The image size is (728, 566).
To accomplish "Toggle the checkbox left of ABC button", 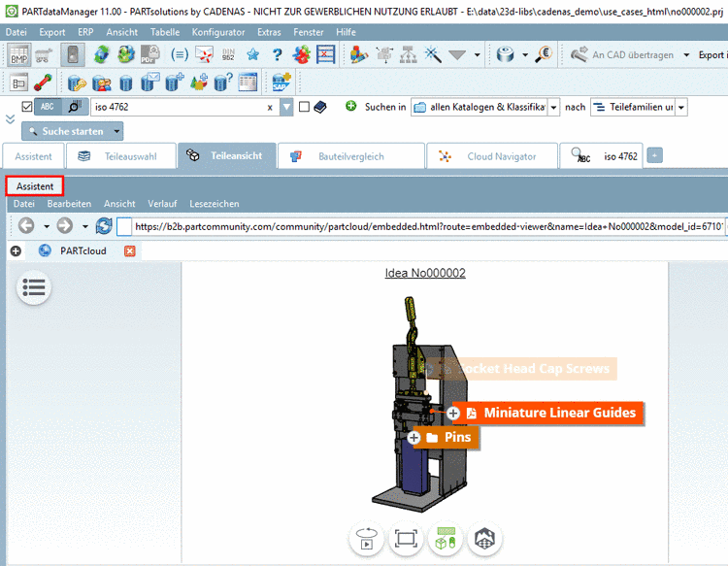I will pyautogui.click(x=27, y=107).
